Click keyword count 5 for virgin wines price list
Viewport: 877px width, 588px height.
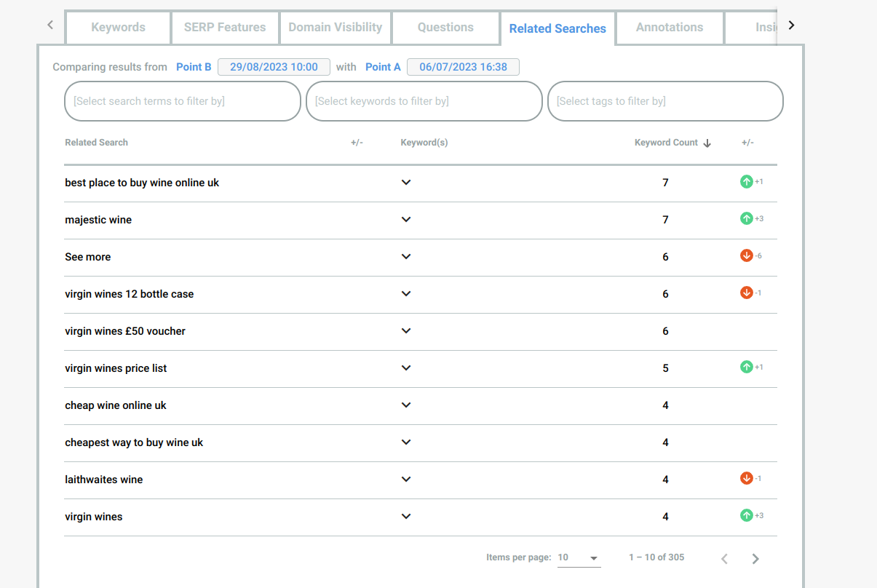665,368
